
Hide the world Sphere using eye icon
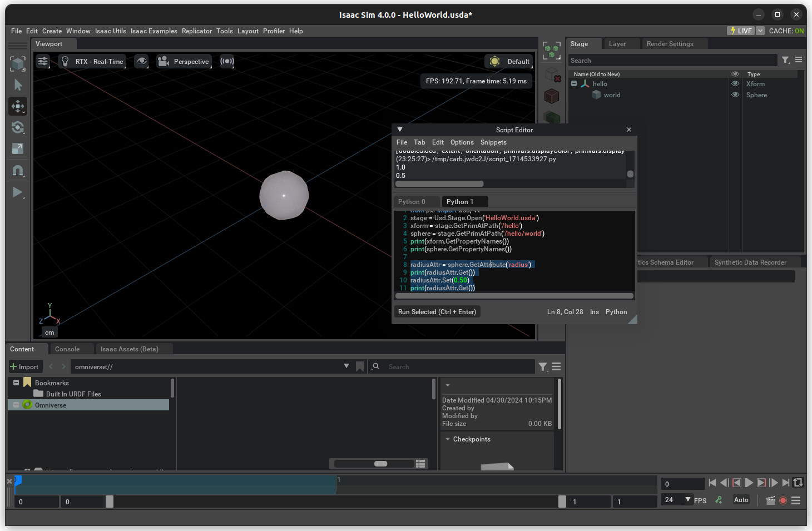pyautogui.click(x=735, y=95)
